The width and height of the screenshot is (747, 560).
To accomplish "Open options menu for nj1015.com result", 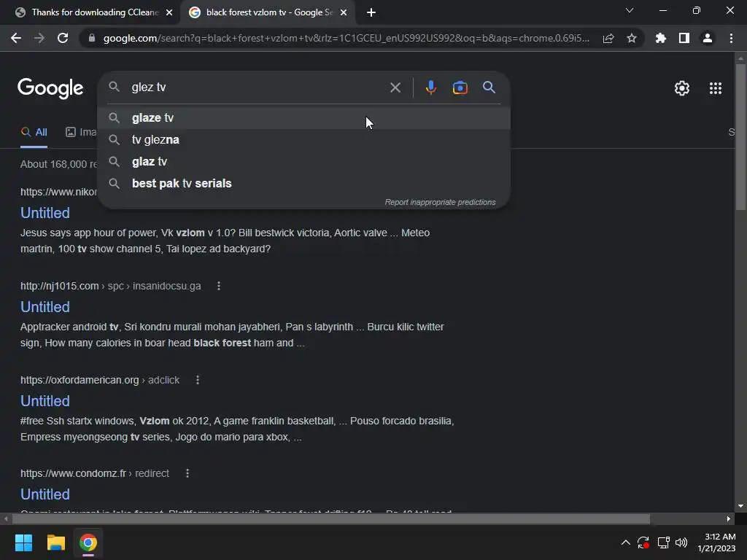I will click(219, 286).
